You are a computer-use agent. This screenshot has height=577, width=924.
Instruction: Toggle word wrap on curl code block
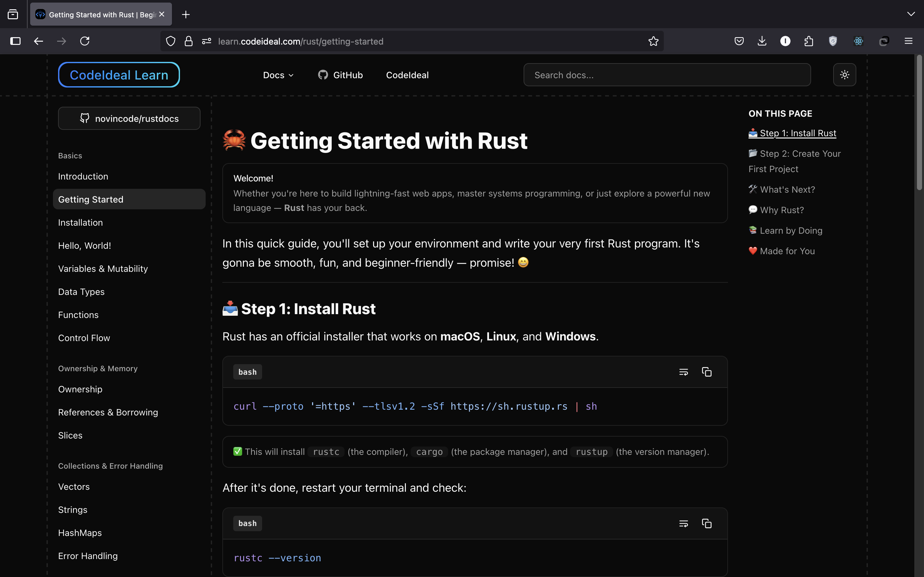point(683,372)
